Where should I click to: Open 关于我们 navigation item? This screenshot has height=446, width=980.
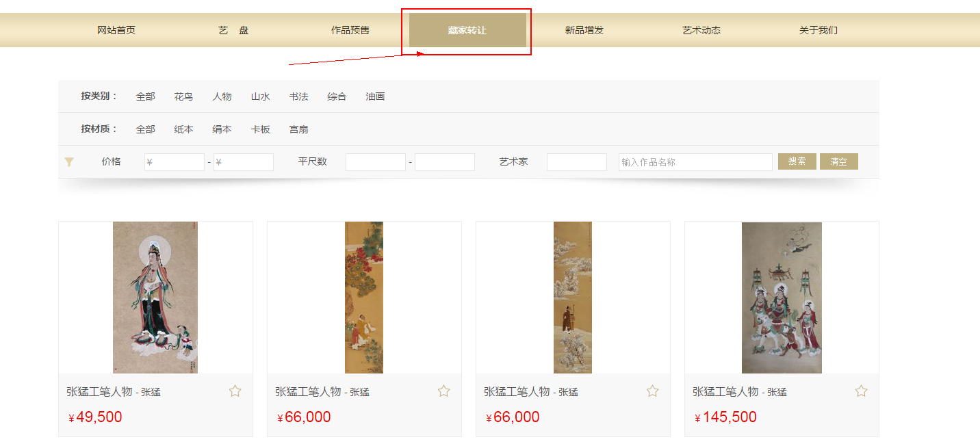click(818, 30)
